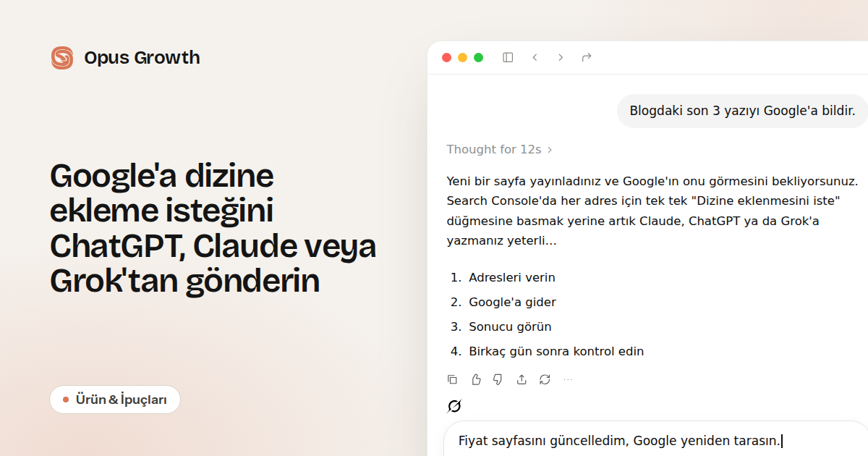Click the list item Adresleri verin
The height and width of the screenshot is (456, 868).
pyautogui.click(x=512, y=277)
